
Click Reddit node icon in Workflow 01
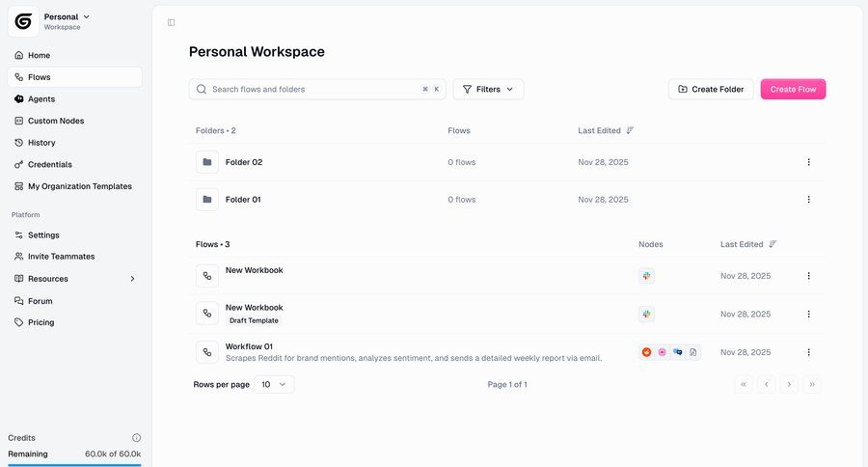click(646, 352)
